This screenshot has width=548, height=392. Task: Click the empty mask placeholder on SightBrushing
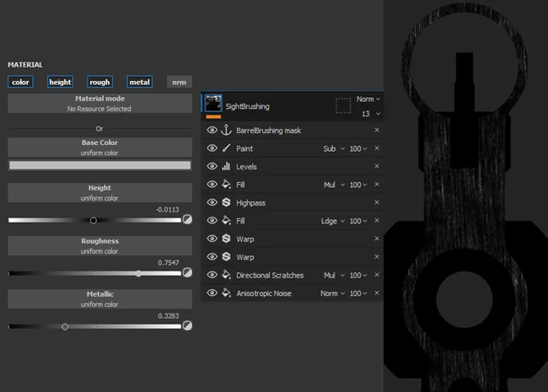(343, 105)
